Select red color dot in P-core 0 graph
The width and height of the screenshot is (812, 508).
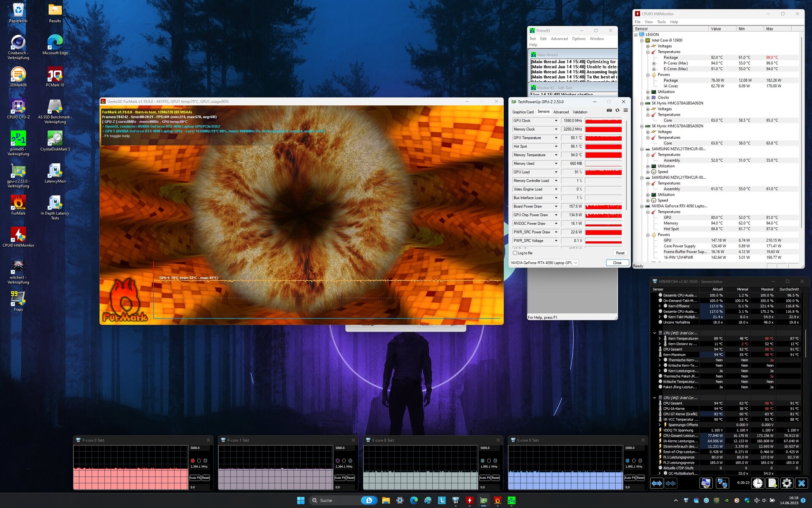pos(193,461)
